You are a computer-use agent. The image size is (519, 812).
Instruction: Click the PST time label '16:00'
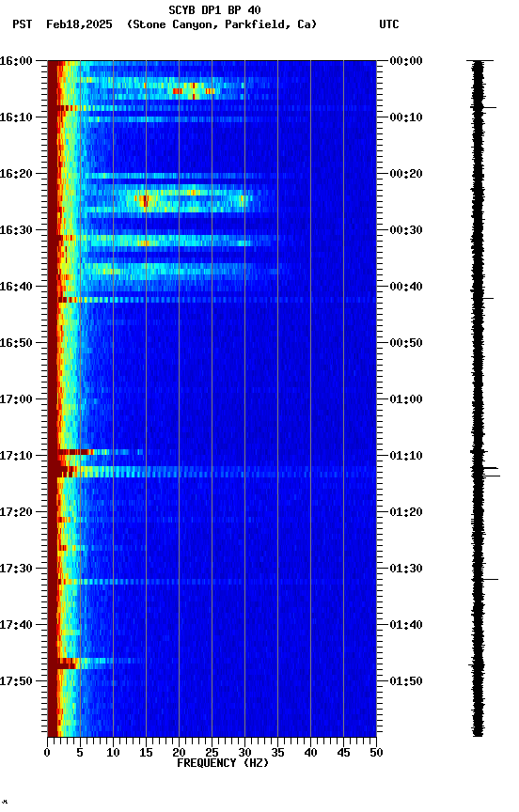16,61
